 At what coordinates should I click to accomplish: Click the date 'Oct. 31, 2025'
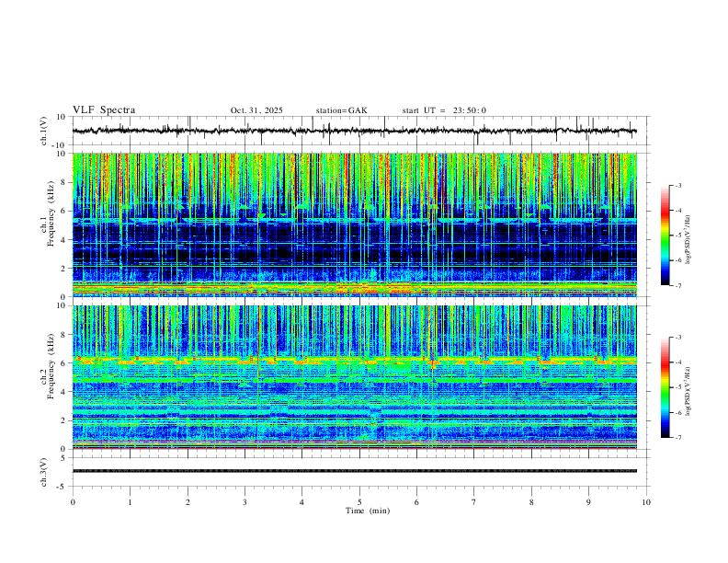[256, 110]
